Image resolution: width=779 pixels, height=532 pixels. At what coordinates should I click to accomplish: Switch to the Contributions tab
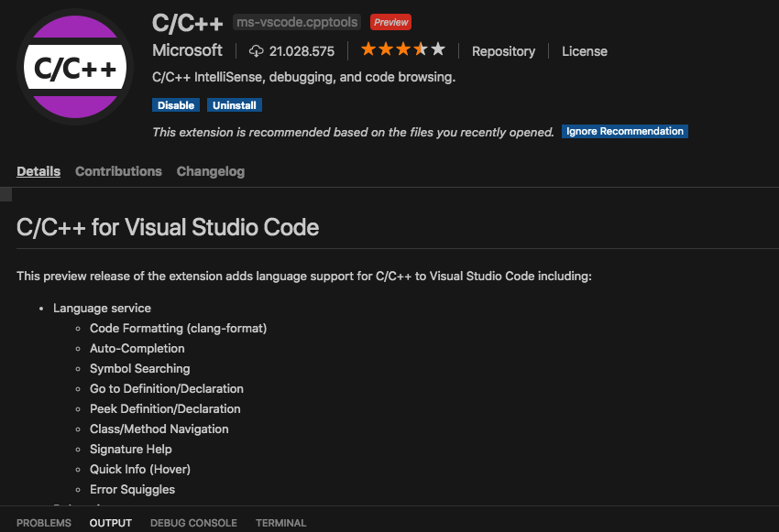pyautogui.click(x=118, y=172)
